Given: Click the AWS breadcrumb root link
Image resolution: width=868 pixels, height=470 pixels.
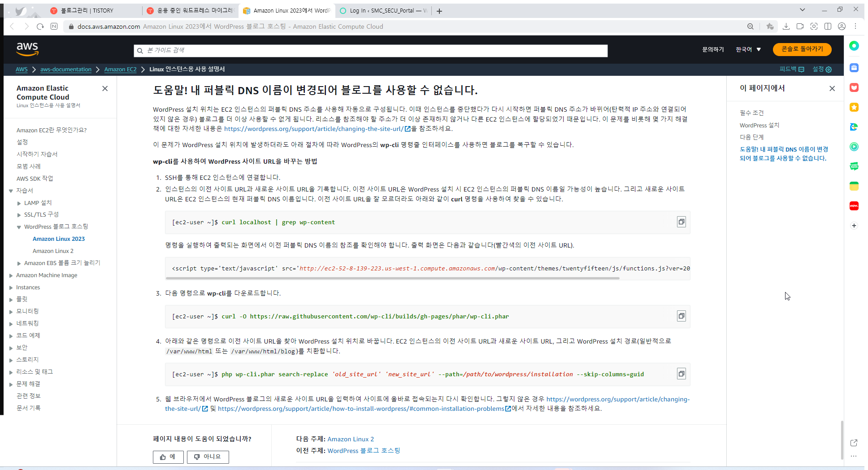Looking at the screenshot, I should click(x=22, y=69).
